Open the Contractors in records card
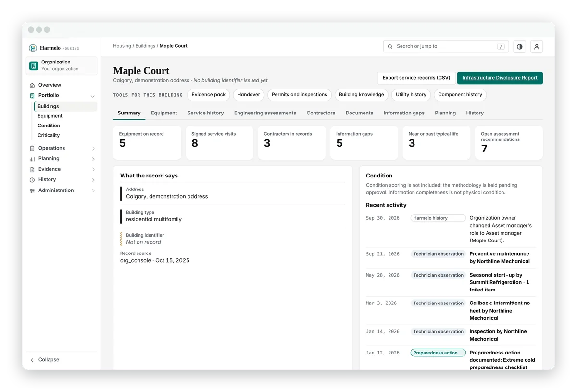Viewport: 577px width, 392px height. pos(292,143)
